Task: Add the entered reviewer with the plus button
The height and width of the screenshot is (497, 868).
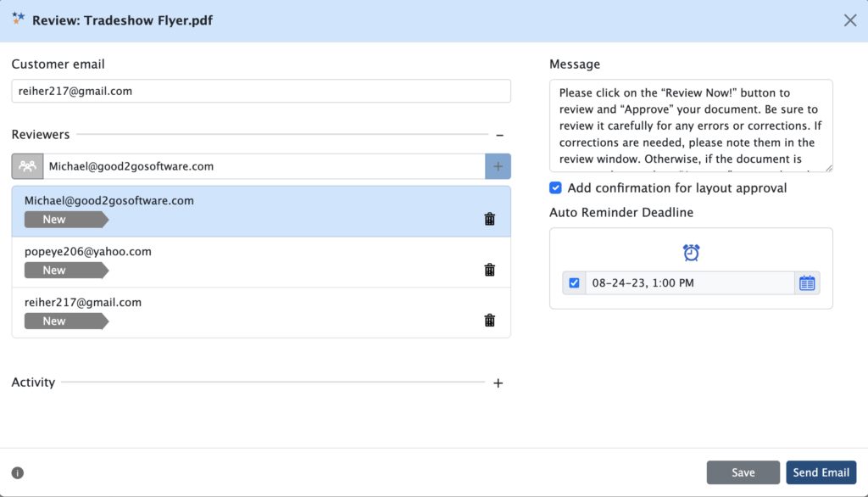Action: [x=498, y=165]
